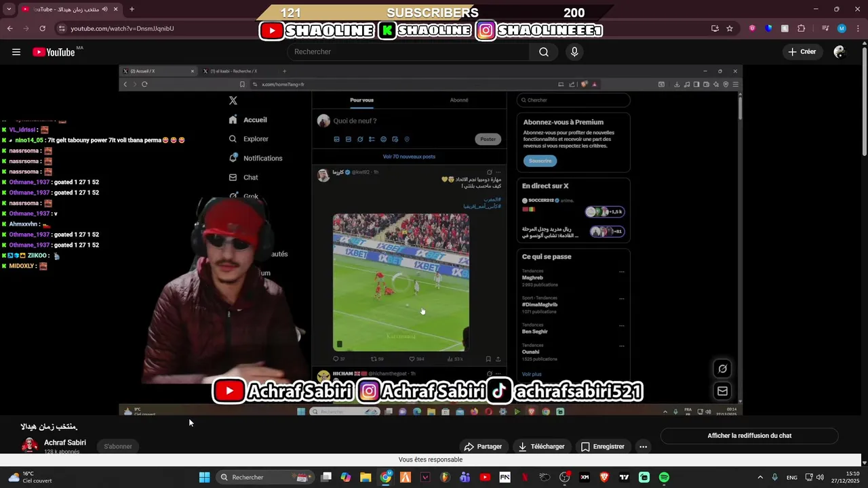The height and width of the screenshot is (488, 868).
Task: Go back with the Chrome back arrow
Action: (9, 28)
